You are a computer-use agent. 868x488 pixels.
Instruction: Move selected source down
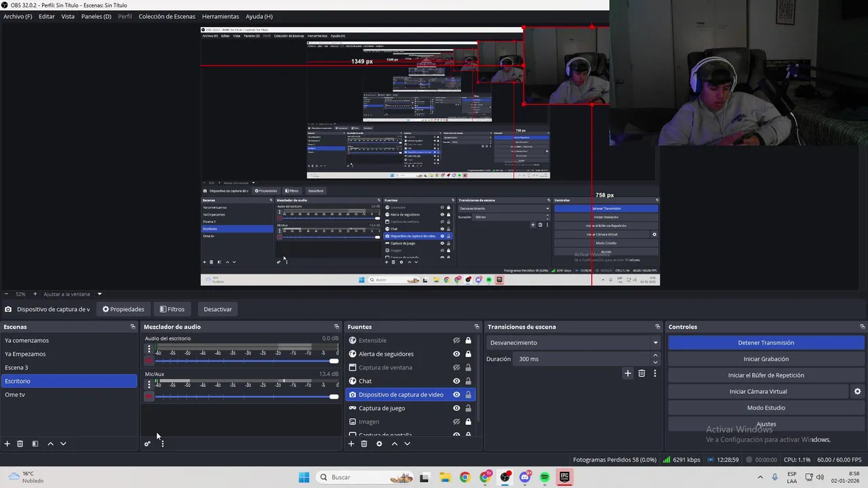(407, 444)
